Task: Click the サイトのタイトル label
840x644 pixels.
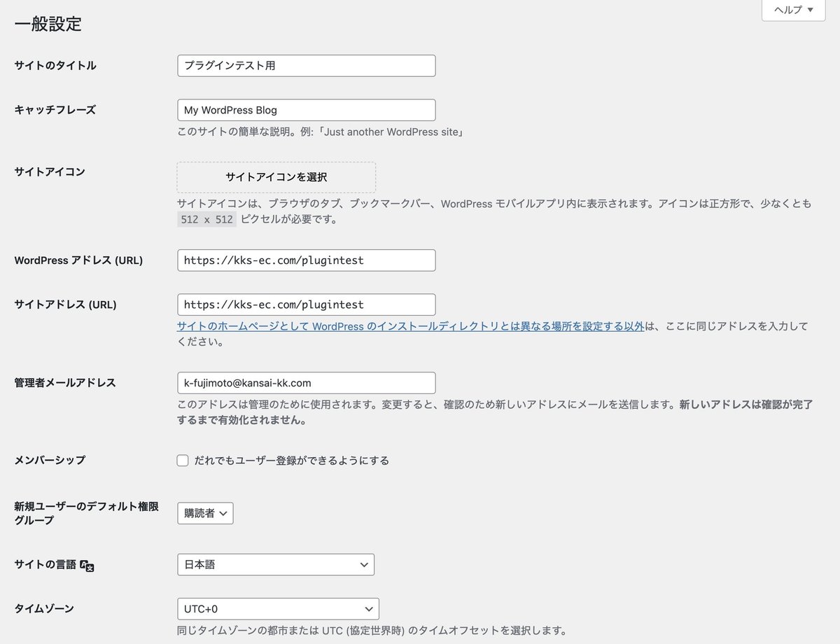Action: point(55,66)
